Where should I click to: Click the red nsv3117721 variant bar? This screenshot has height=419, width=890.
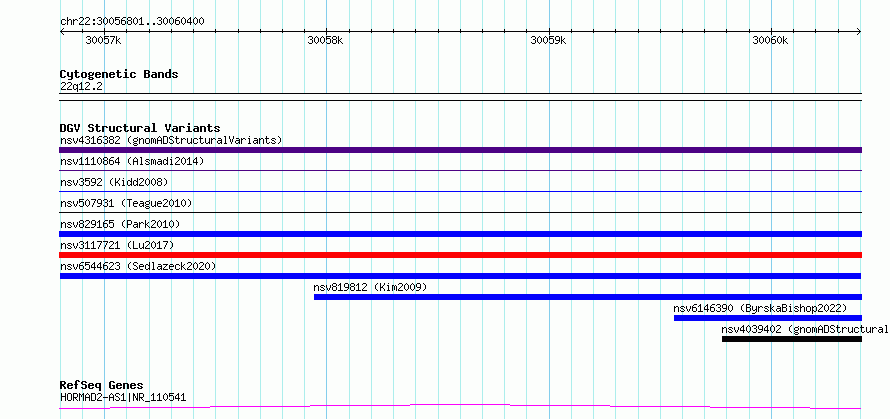[x=460, y=255]
